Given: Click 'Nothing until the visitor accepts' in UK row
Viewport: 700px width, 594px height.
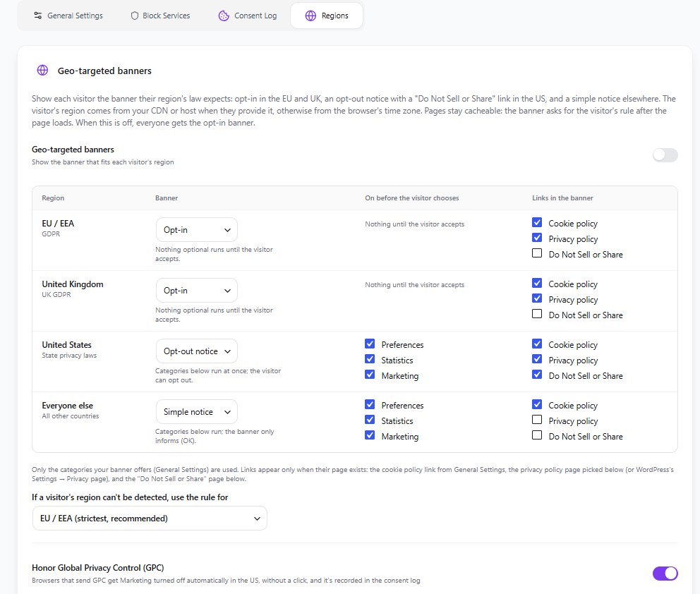Looking at the screenshot, I should [x=414, y=285].
